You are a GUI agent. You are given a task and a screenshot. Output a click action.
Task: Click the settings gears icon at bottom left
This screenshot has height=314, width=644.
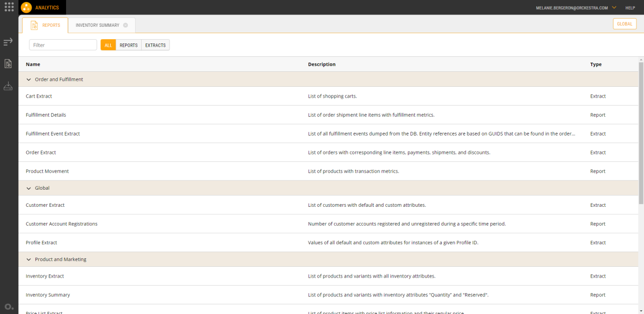[x=8, y=306]
